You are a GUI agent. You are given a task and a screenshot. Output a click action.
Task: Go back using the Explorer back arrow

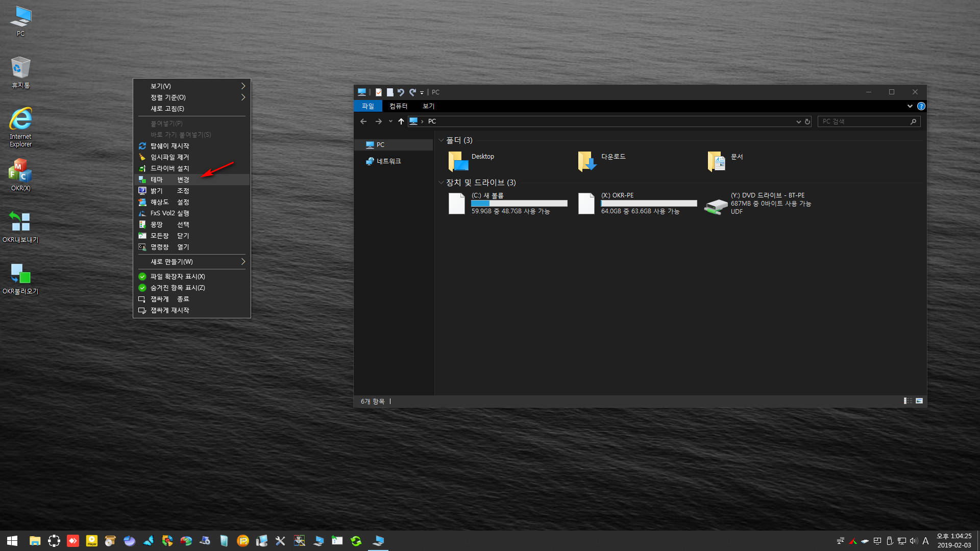click(363, 121)
